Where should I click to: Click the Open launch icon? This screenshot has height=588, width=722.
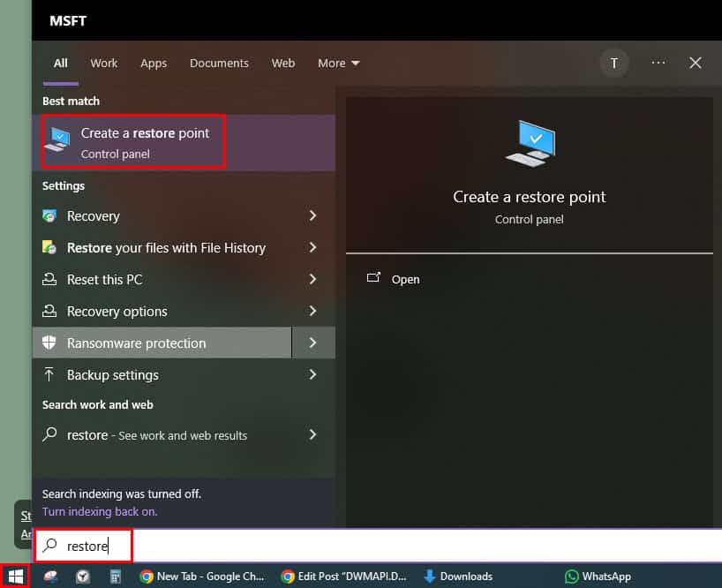(x=373, y=277)
